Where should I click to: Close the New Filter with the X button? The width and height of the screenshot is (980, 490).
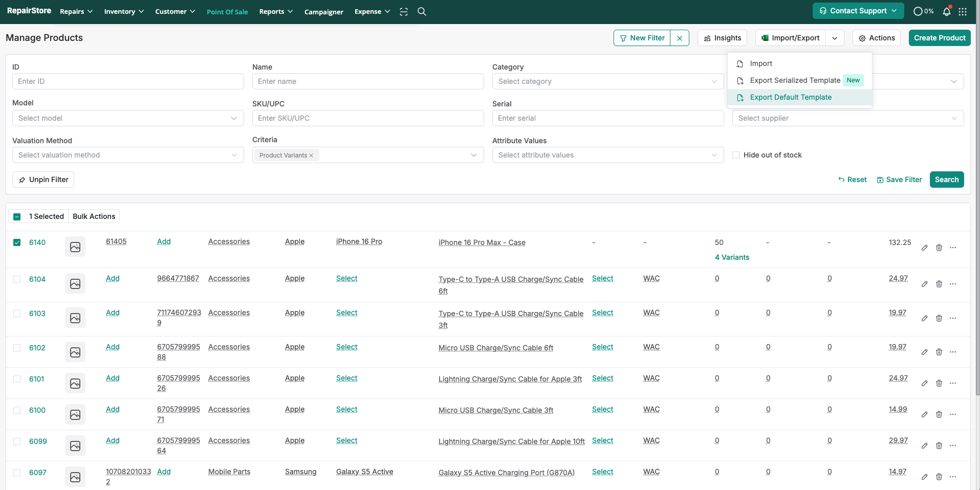[679, 38]
